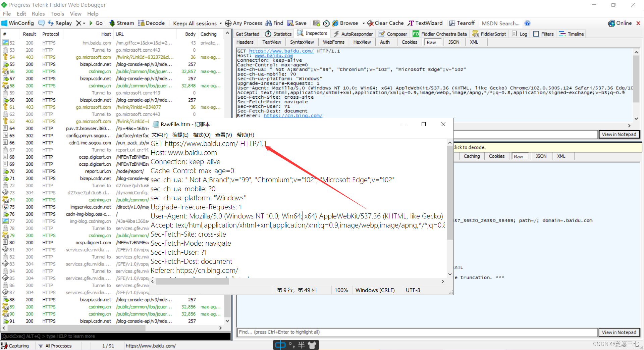Toggle Capturing in status bar

coord(15,346)
